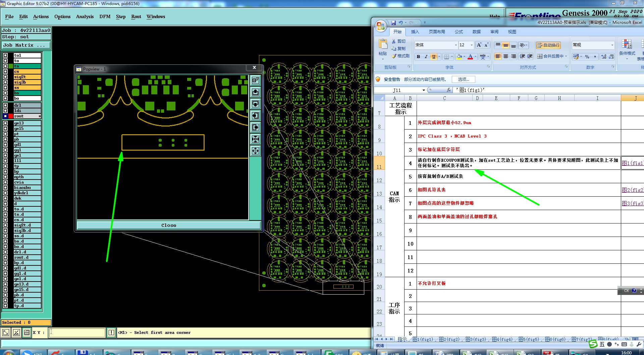Click the top tool icon in Popview sidebar
Image resolution: width=644 pixels, height=355 pixels.
(x=255, y=80)
